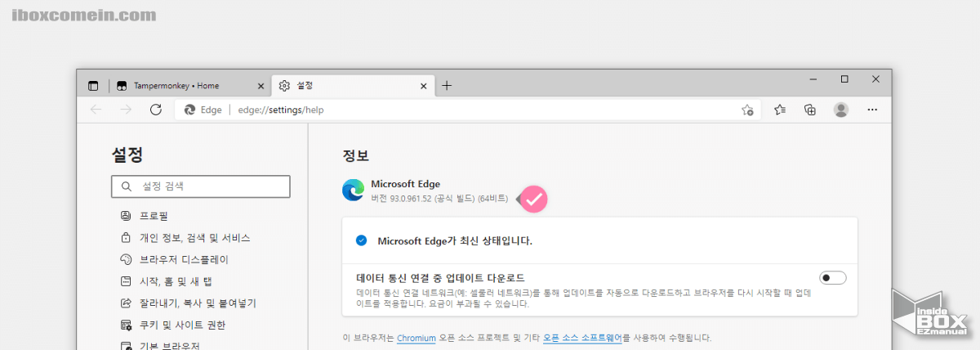
Task: Follow the Chromium link
Action: tap(416, 337)
